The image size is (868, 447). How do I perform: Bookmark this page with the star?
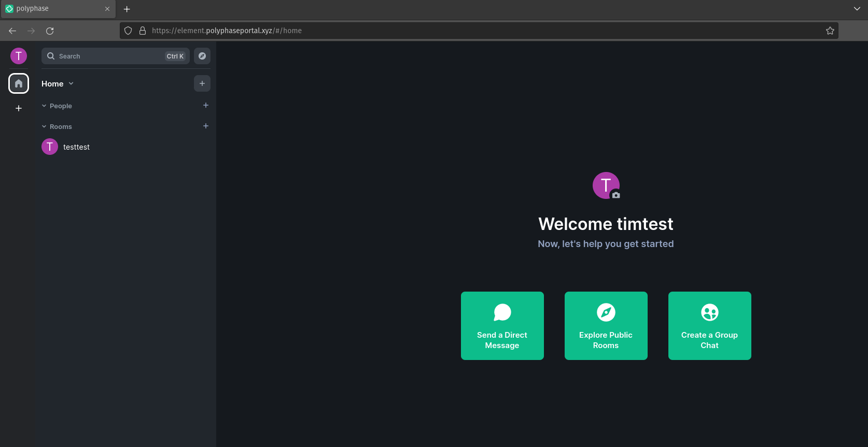point(830,31)
